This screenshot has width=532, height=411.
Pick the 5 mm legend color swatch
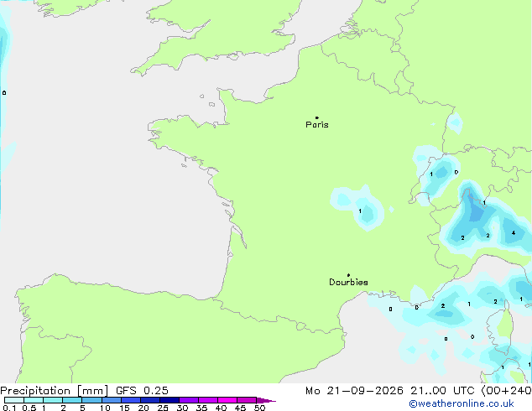click(91, 400)
